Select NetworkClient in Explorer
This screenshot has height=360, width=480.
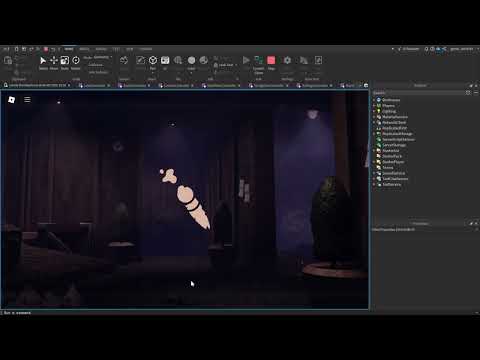click(x=394, y=123)
